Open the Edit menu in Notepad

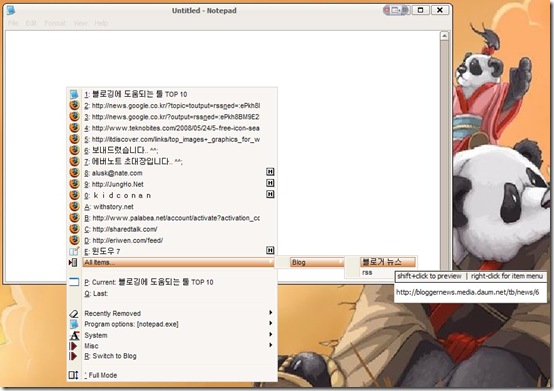(x=31, y=23)
